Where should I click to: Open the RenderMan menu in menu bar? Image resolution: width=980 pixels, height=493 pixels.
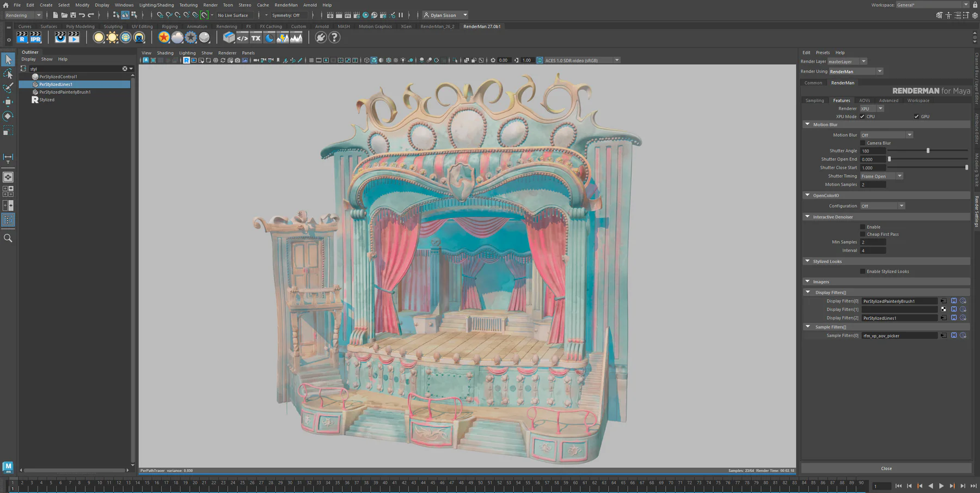pyautogui.click(x=286, y=5)
